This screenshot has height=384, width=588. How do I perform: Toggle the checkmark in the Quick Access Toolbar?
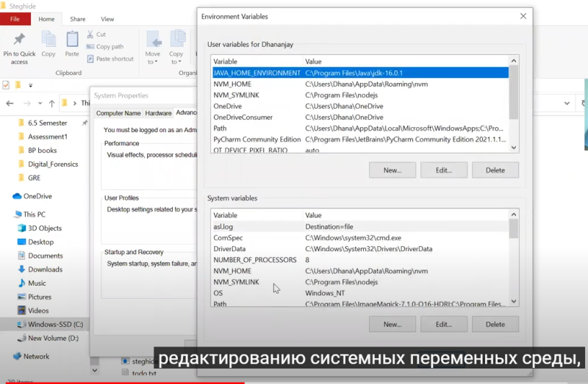click(x=7, y=85)
